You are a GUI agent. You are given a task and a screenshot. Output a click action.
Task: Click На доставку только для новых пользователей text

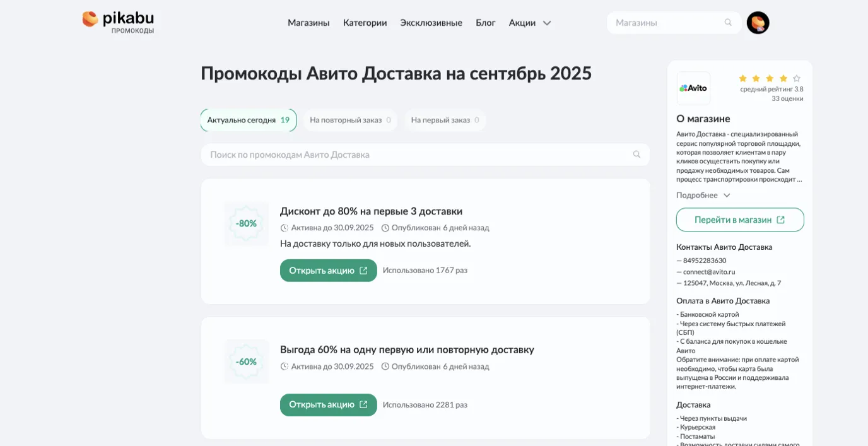[x=375, y=244]
